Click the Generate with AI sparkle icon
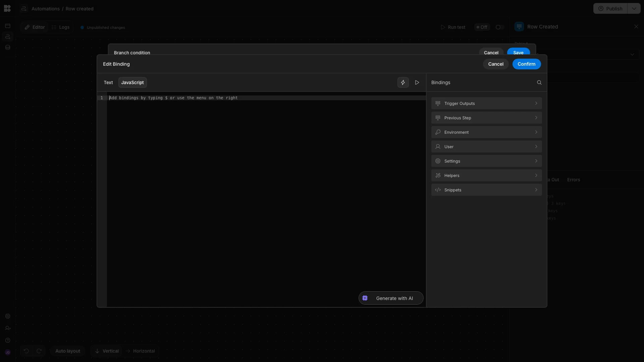Viewport: 644px width, 362px height. coord(365,298)
